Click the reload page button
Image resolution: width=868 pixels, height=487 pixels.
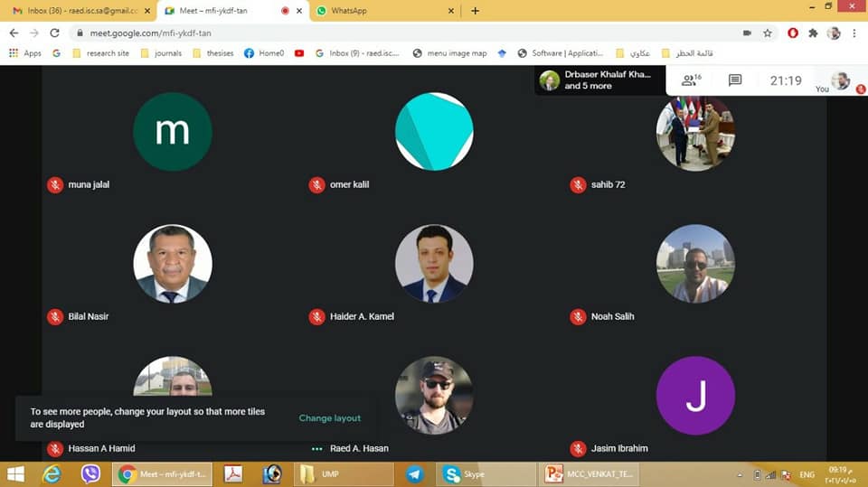tap(54, 33)
